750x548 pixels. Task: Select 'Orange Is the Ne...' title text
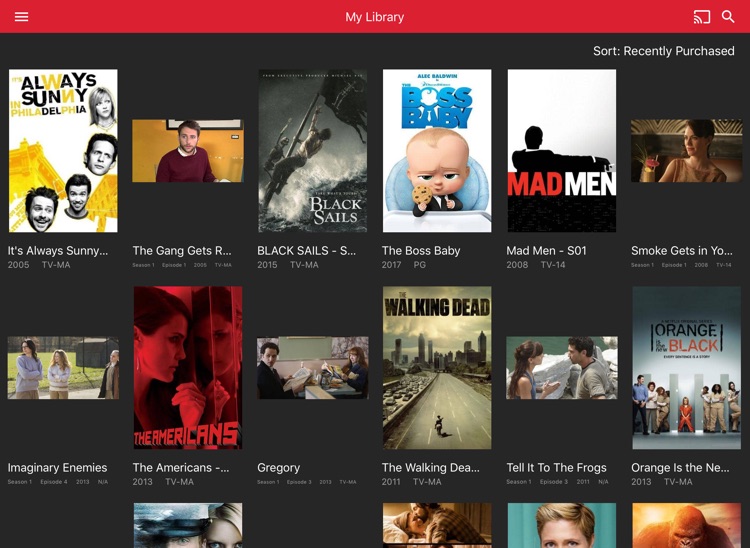tap(680, 468)
